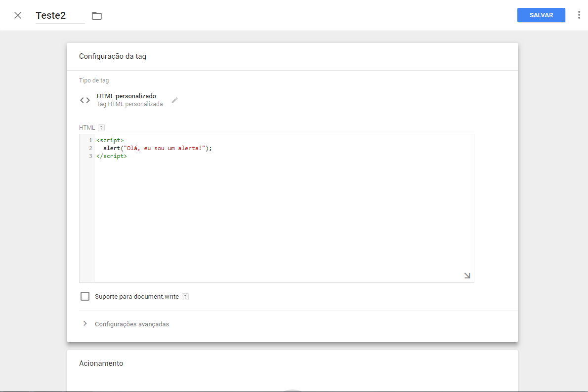Click the HTML personalizado tag type title
The image size is (588, 392).
pos(126,96)
